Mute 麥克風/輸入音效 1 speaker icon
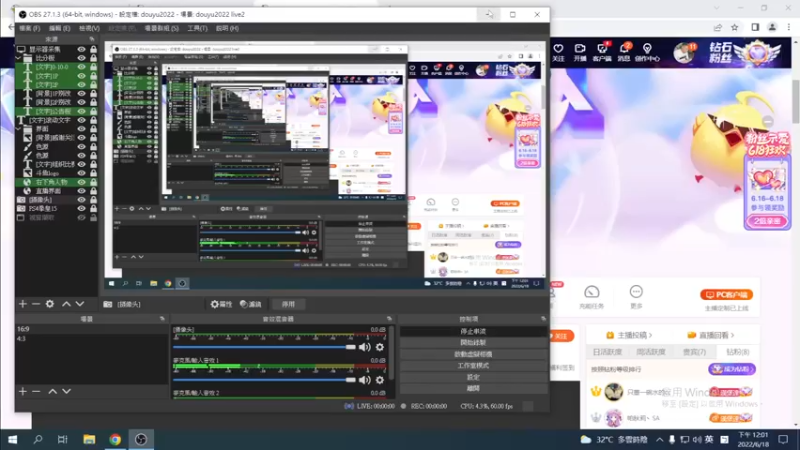The image size is (800, 450). [364, 380]
